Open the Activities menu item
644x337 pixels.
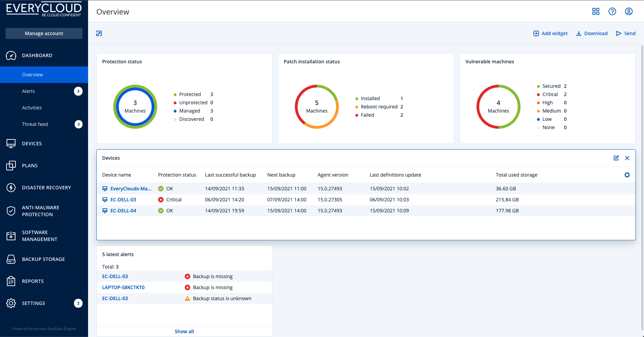(44, 108)
